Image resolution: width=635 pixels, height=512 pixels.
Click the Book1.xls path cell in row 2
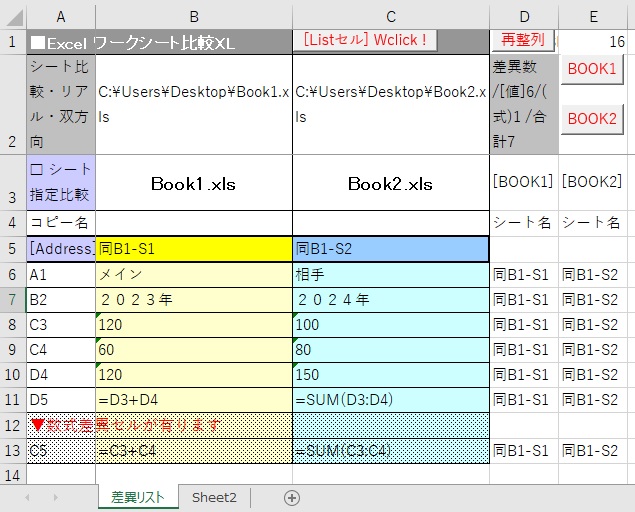(x=194, y=103)
